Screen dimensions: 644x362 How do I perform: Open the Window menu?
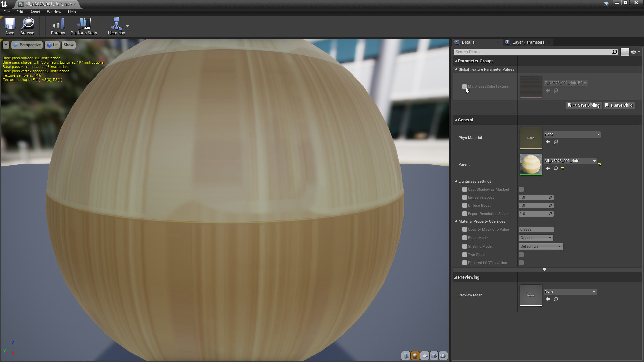(54, 12)
